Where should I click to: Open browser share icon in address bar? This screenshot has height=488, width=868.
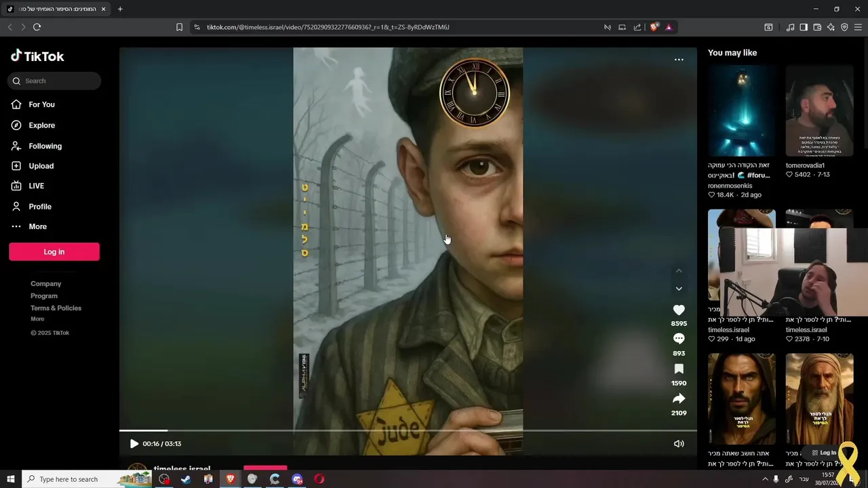click(x=637, y=27)
